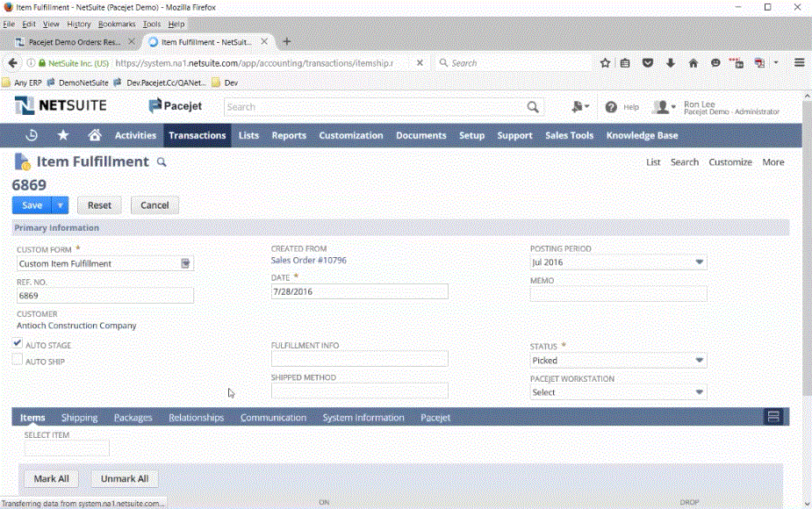The image size is (812, 509).
Task: Click the NetSuite global search field
Action: (375, 107)
